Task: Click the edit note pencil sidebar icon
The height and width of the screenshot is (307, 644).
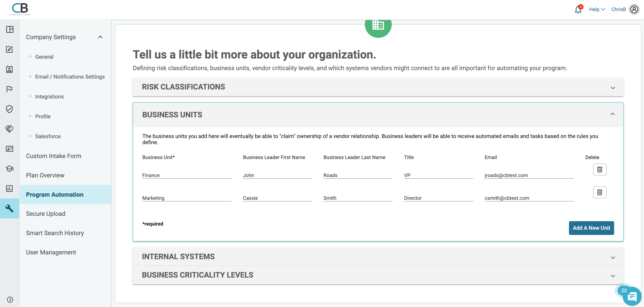Action: (x=10, y=50)
